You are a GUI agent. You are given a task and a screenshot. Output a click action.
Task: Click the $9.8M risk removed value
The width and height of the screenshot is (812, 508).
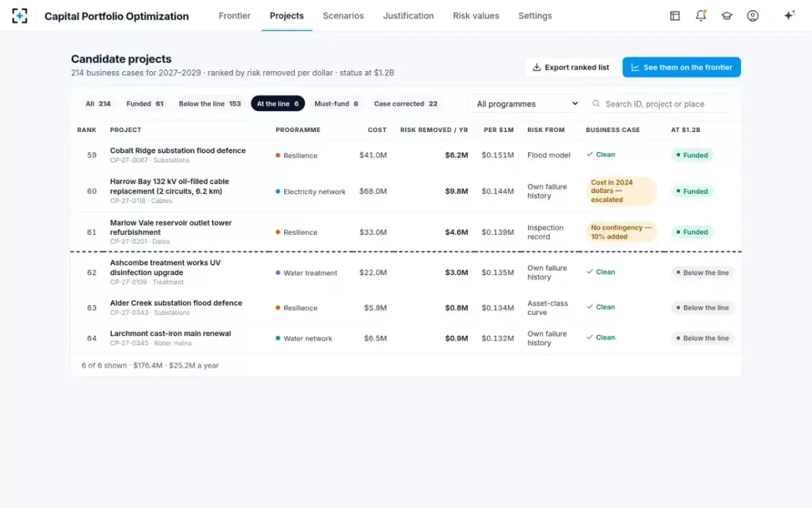click(456, 191)
